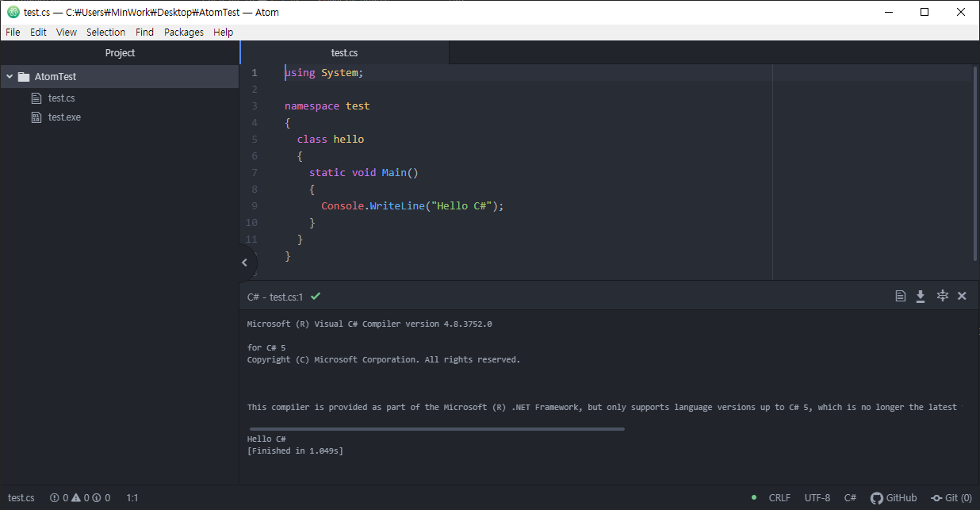Click the "Hello C#" string literal in code
Image resolution: width=980 pixels, height=510 pixels.
(462, 206)
